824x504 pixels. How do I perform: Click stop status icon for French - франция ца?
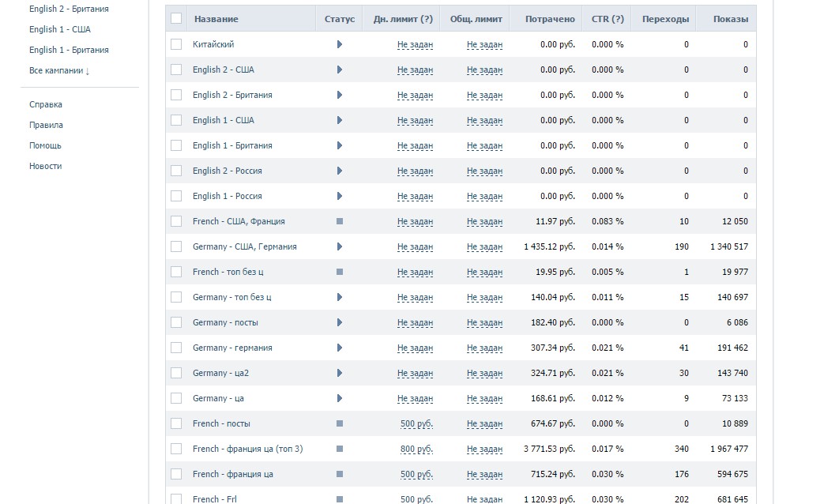[x=340, y=474]
